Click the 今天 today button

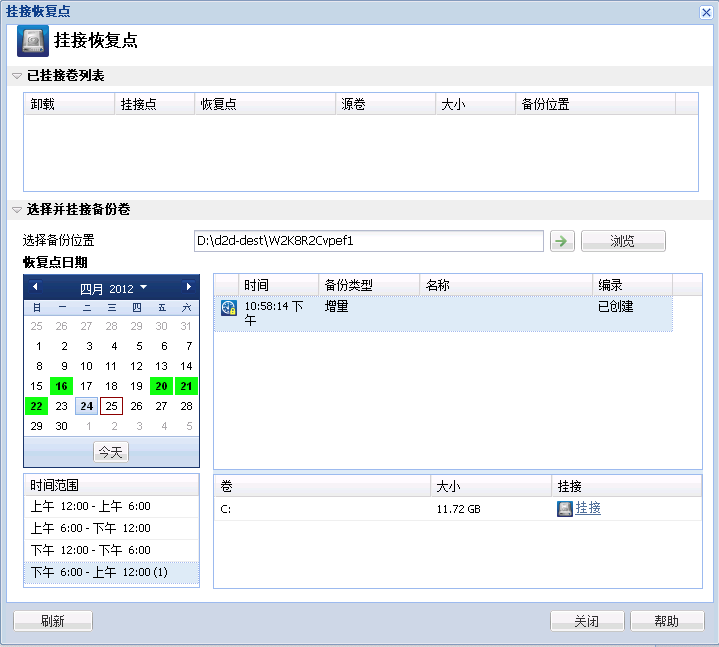point(111,452)
